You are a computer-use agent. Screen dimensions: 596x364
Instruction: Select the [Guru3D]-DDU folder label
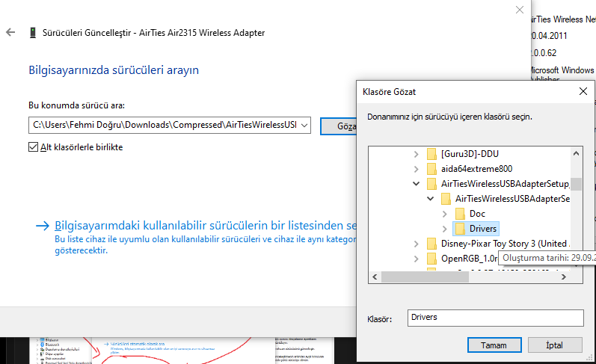470,154
